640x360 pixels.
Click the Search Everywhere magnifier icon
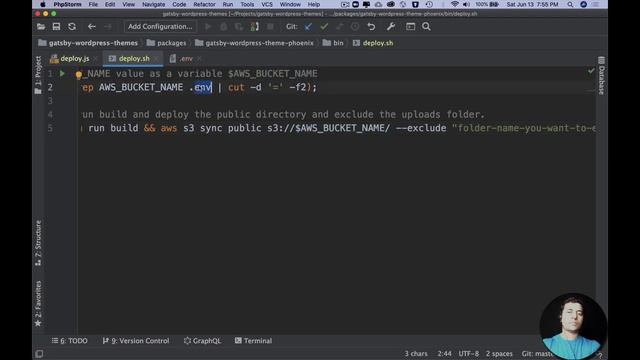426,27
